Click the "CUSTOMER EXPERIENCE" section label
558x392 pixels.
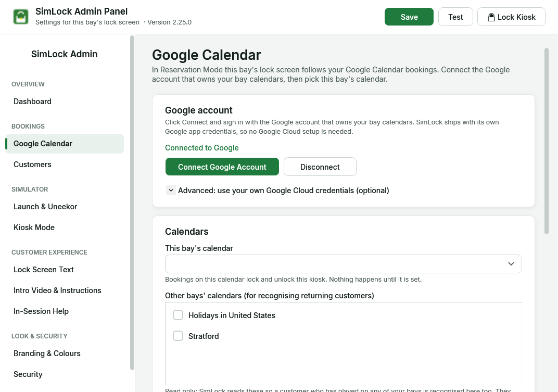(x=49, y=252)
